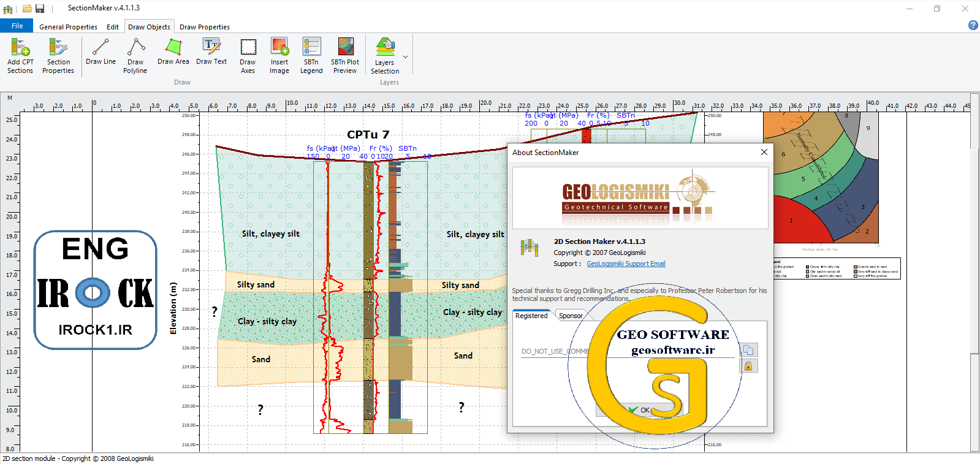
Task: Close the About SectionMaker dialog
Action: [x=764, y=152]
